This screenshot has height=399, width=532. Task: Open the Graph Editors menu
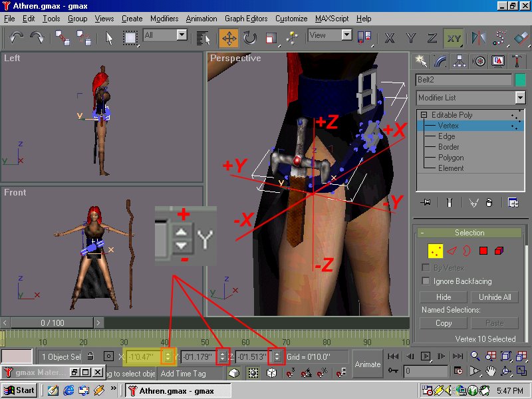246,19
